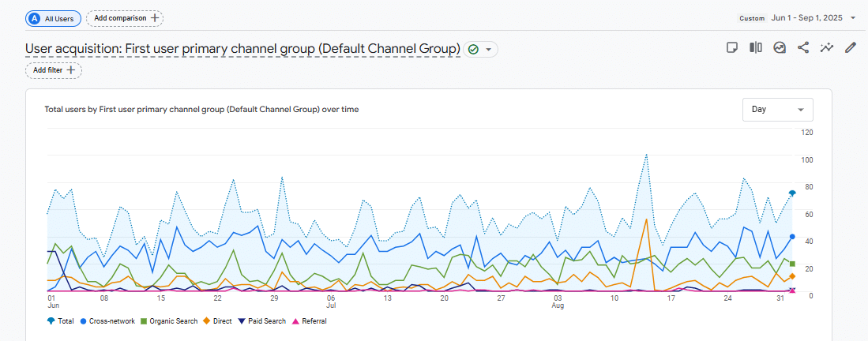This screenshot has height=341, width=868.
Task: Open the Insights chart icon
Action: (780, 48)
